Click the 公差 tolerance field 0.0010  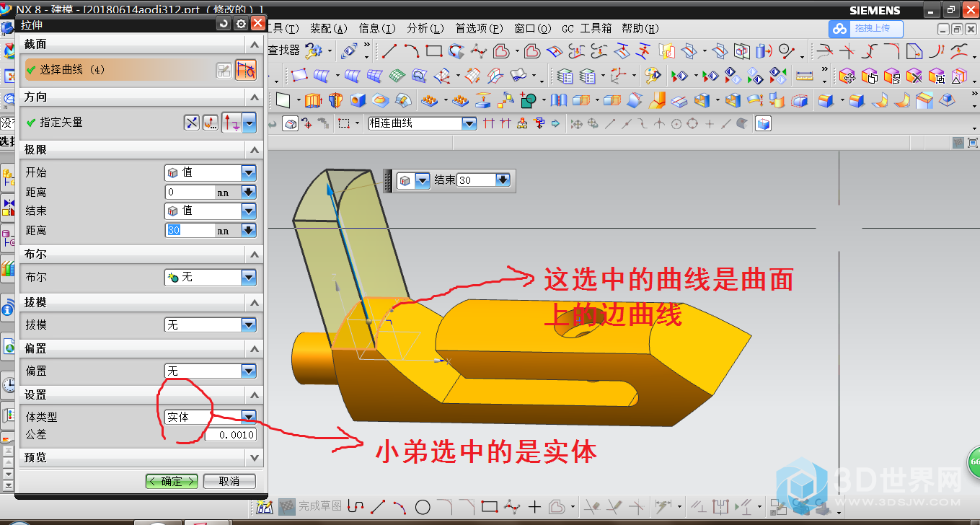[x=231, y=435]
